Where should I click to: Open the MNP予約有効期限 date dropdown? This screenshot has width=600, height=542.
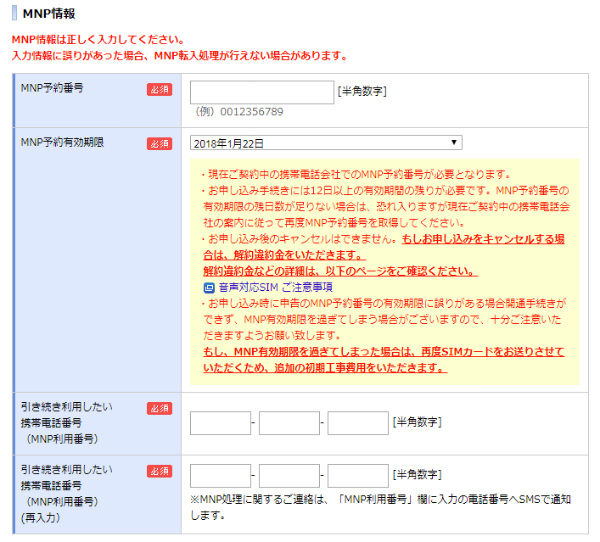(x=326, y=143)
